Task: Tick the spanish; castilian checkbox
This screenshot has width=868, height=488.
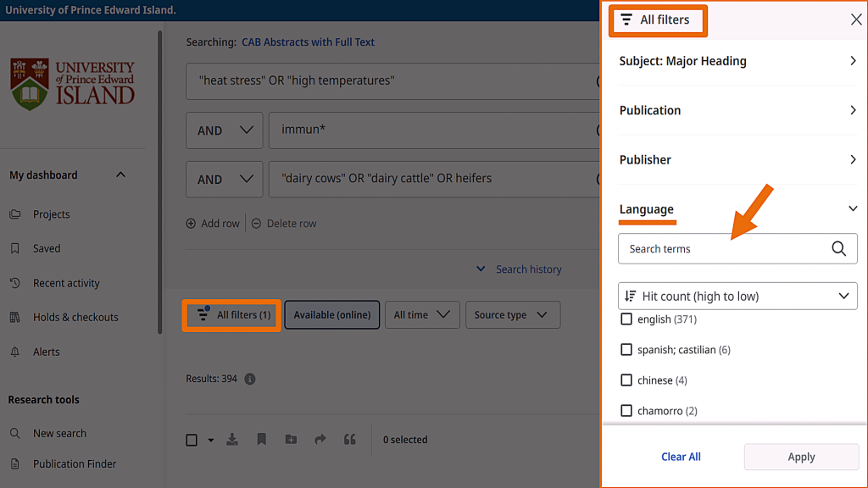Action: (626, 350)
